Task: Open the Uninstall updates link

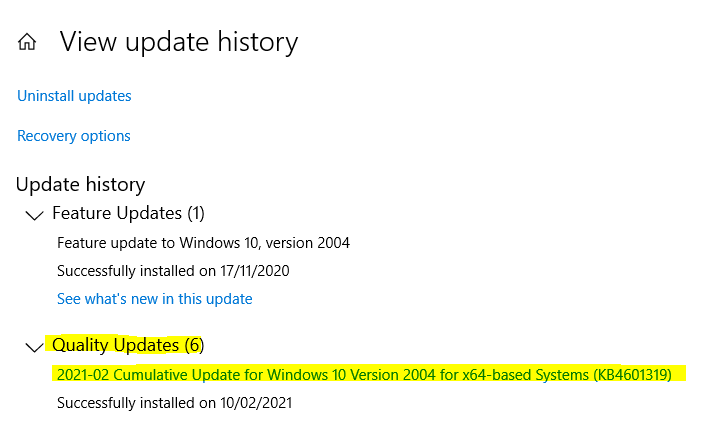Action: pyautogui.click(x=74, y=96)
